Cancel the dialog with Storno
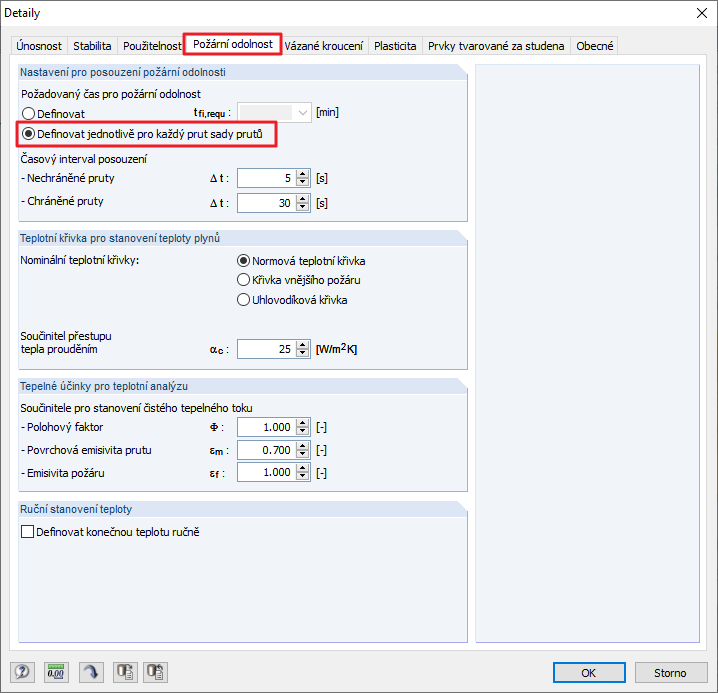718x693 pixels. (x=670, y=672)
